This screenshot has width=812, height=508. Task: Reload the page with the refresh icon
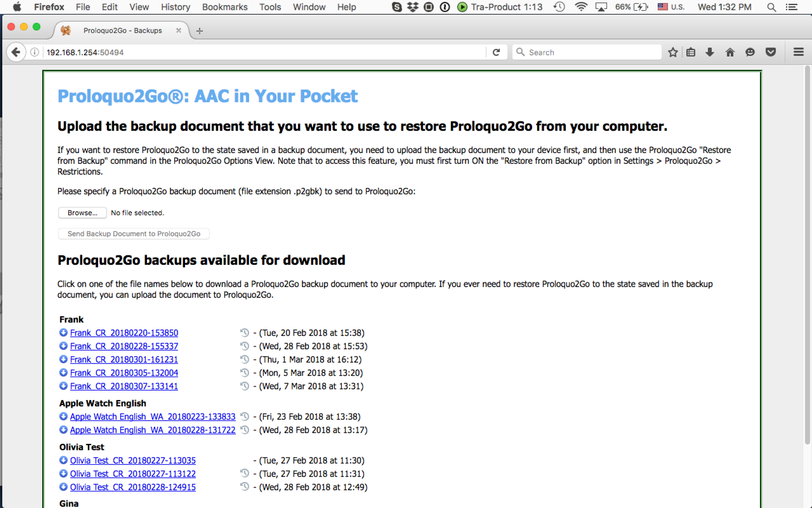(x=497, y=52)
